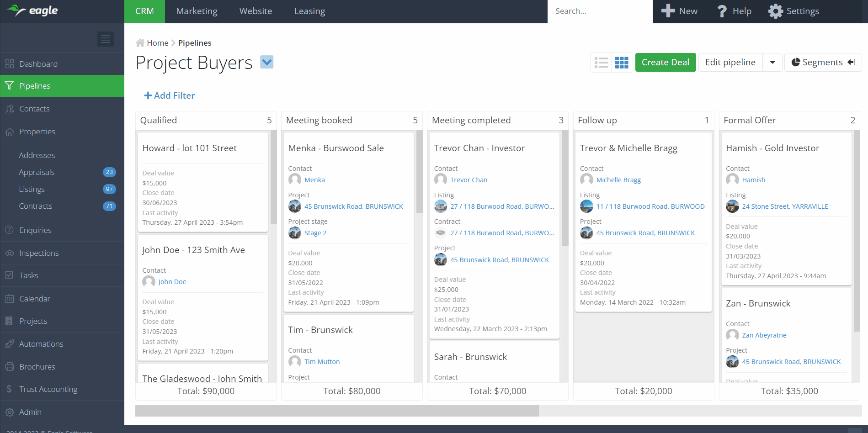This screenshot has width=868, height=433.
Task: Expand Properties in the sidebar
Action: click(x=37, y=132)
